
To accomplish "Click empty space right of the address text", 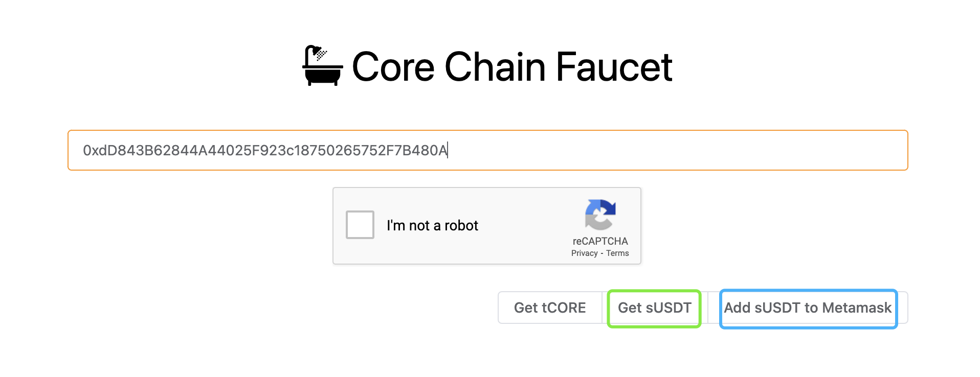I will [x=665, y=150].
